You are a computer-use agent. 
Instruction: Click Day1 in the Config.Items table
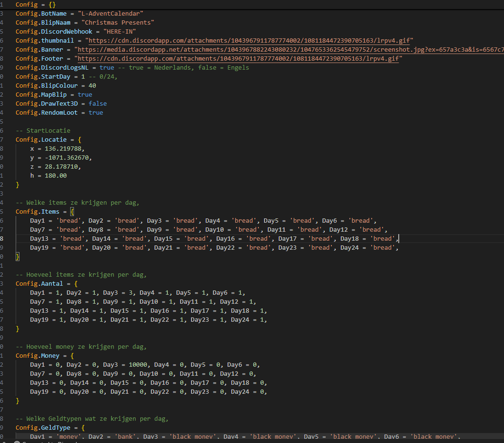pos(37,220)
